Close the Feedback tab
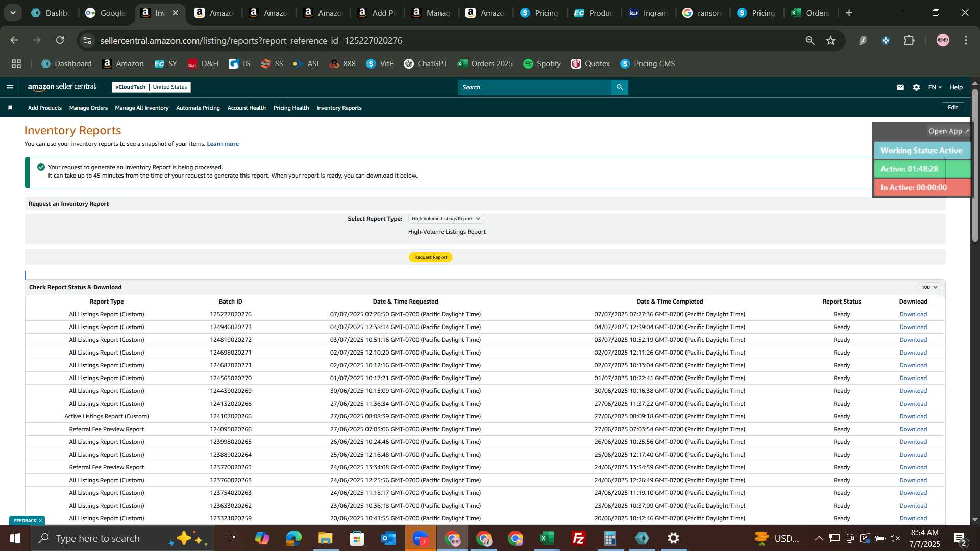Image resolution: width=980 pixels, height=551 pixels. pos(40,520)
